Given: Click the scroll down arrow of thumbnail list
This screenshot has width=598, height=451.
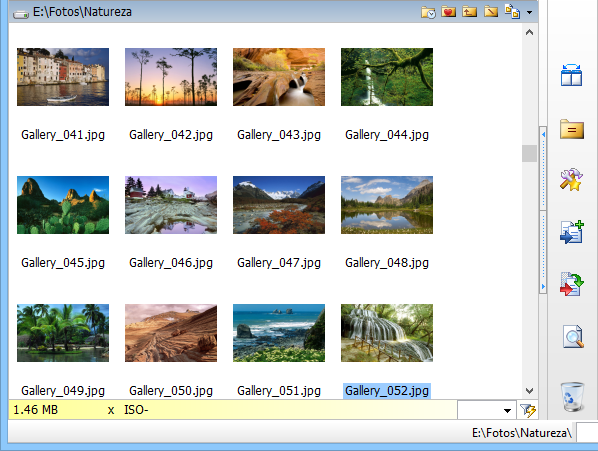Looking at the screenshot, I should tap(529, 391).
